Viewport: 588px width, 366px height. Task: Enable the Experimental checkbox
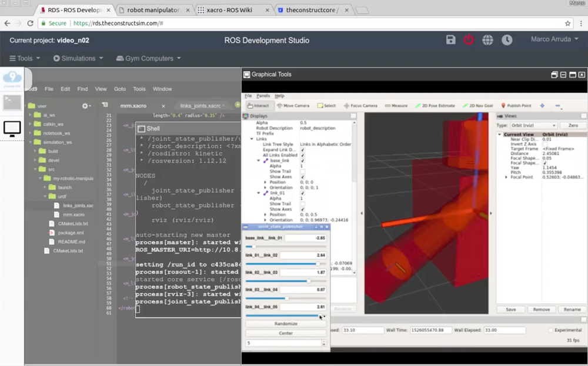coord(550,330)
